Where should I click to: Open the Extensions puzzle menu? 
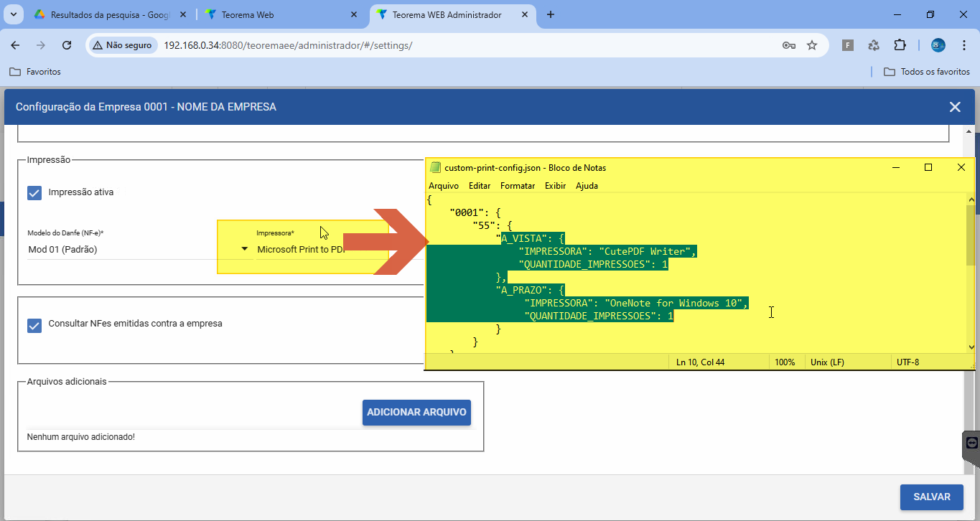(900, 45)
